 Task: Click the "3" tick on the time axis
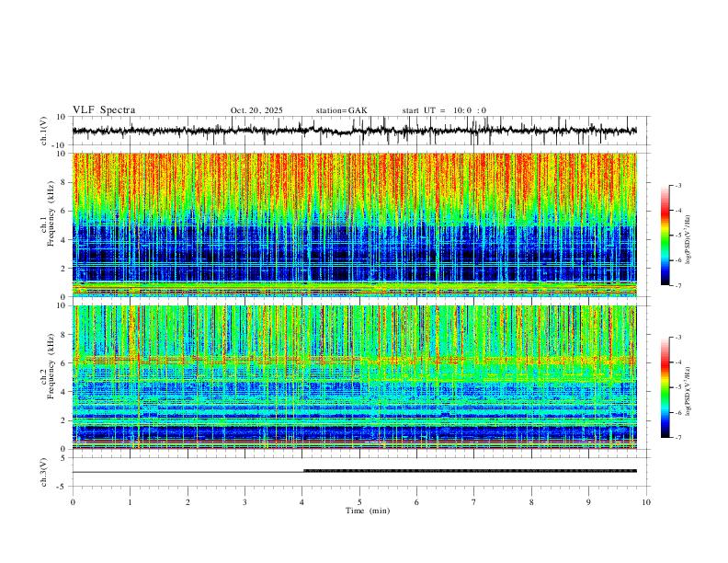pos(245,502)
